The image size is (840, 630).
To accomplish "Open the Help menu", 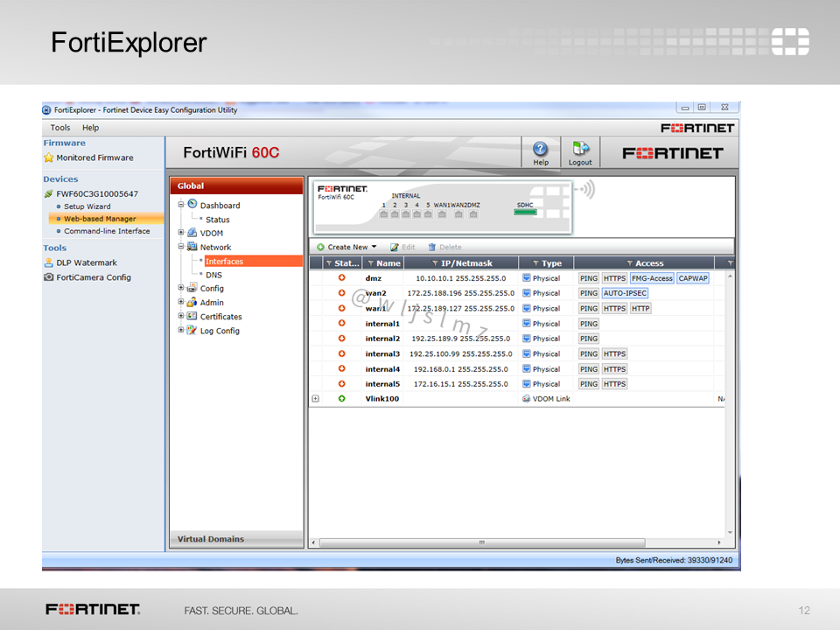I will [x=90, y=128].
